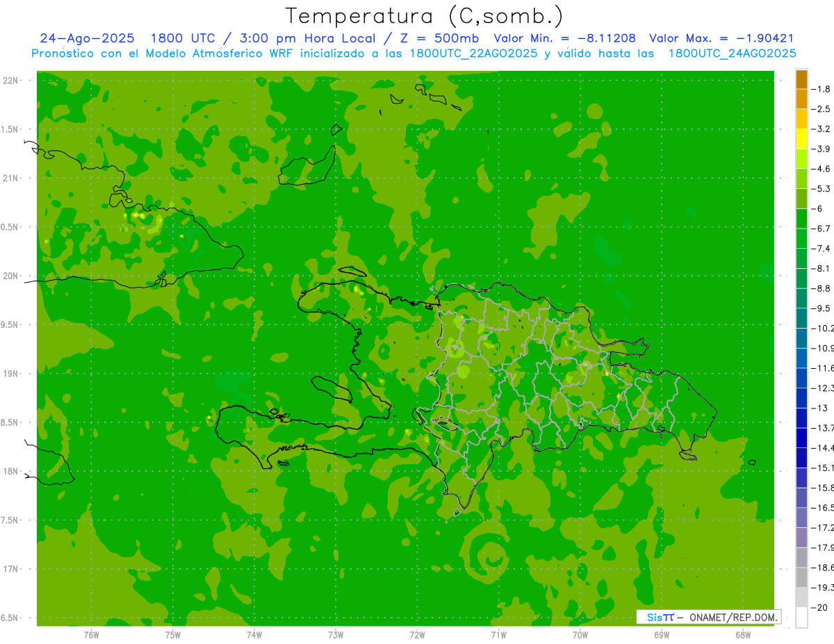Click the 71W longitude label

pos(498,634)
